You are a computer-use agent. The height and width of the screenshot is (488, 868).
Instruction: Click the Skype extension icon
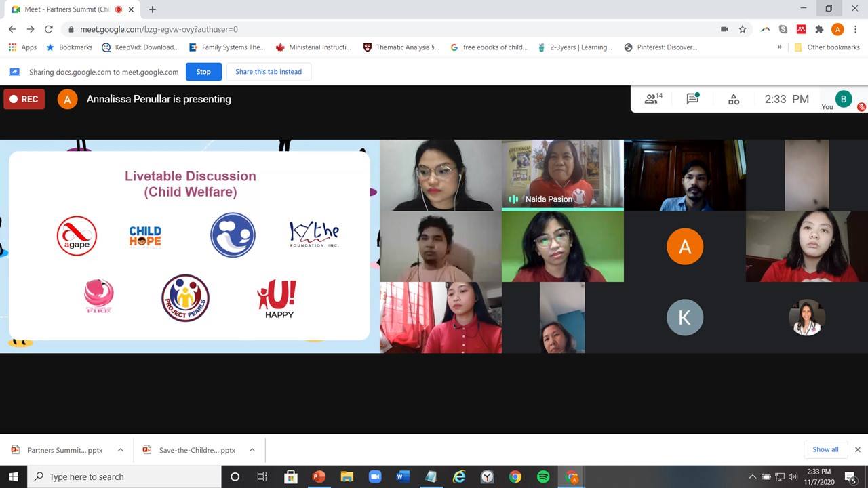click(x=783, y=29)
